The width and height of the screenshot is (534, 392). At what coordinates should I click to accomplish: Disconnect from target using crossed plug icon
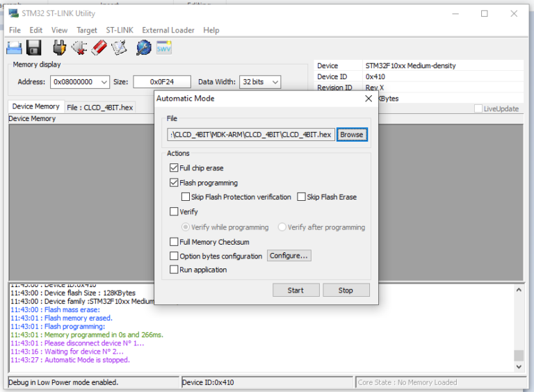(x=79, y=48)
